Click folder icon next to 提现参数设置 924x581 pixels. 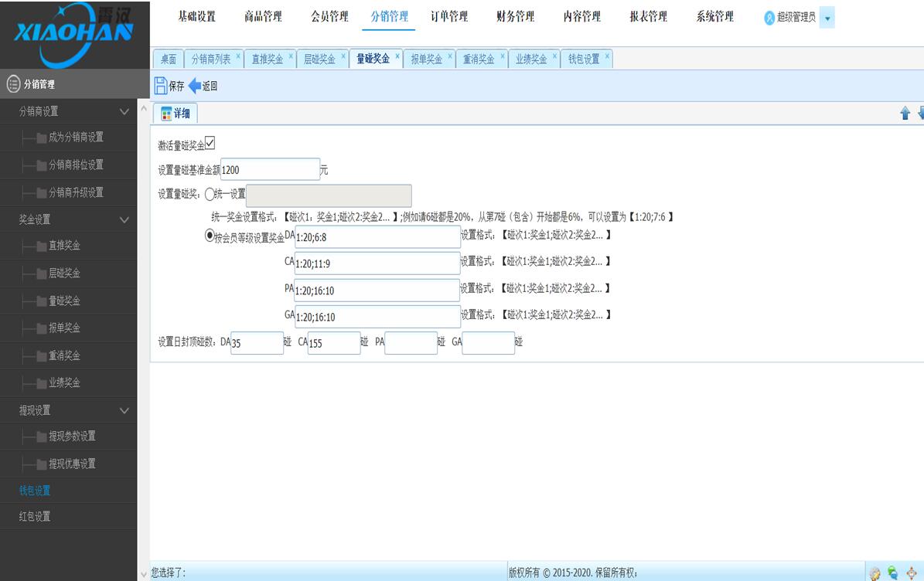tap(42, 437)
